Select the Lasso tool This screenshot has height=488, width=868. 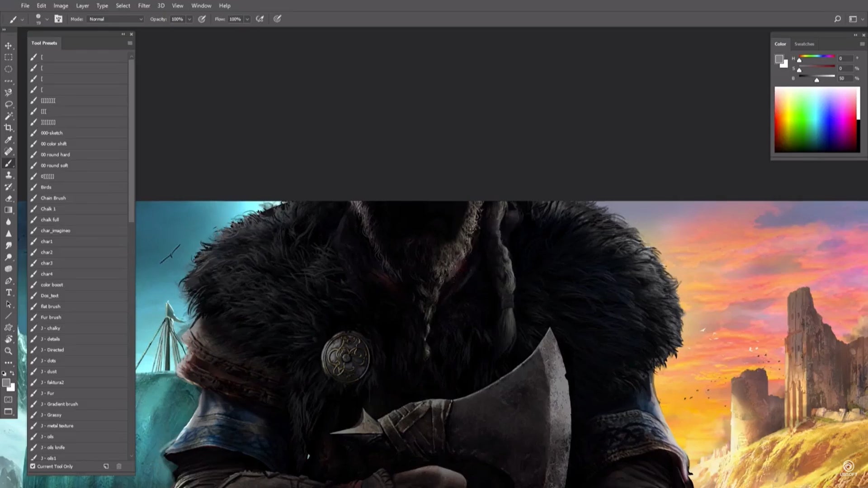point(9,103)
